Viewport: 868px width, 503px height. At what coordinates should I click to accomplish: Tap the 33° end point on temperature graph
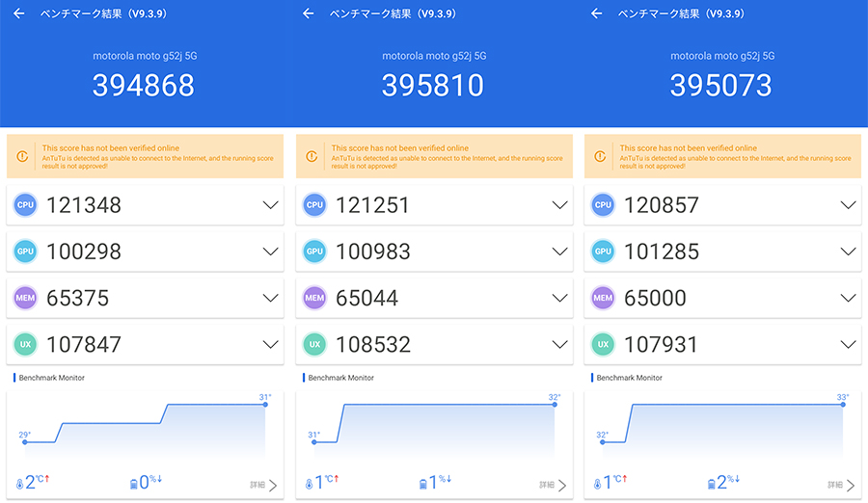[843, 405]
